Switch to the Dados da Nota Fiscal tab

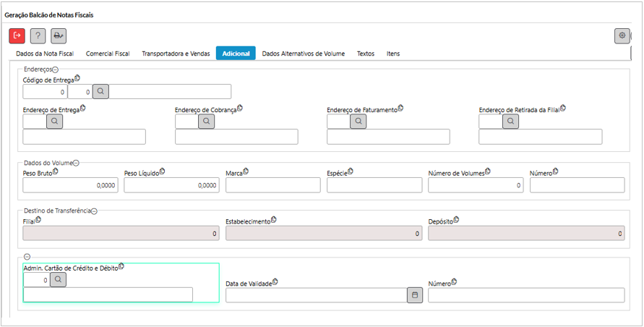tap(45, 54)
